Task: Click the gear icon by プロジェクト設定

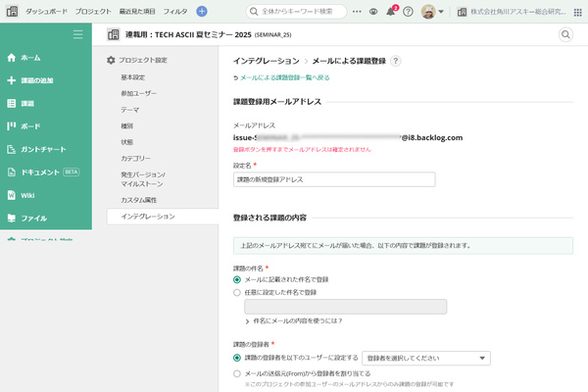Action: pos(111,60)
